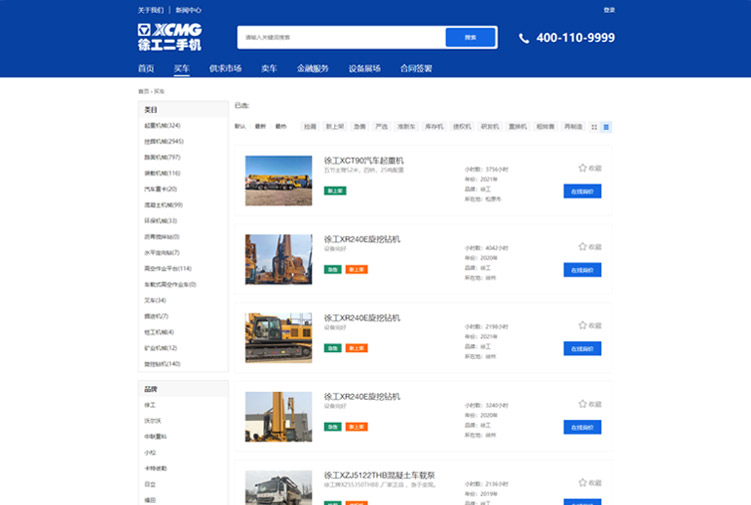Viewport: 751px width, 505px height.
Task: Open the XCT90 crane photo thumbnail
Action: click(x=279, y=181)
